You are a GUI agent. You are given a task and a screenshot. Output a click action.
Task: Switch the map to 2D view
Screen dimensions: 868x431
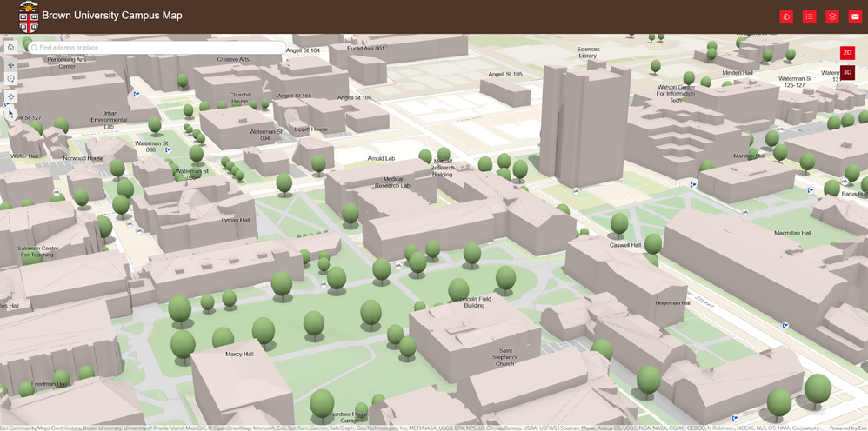point(847,52)
